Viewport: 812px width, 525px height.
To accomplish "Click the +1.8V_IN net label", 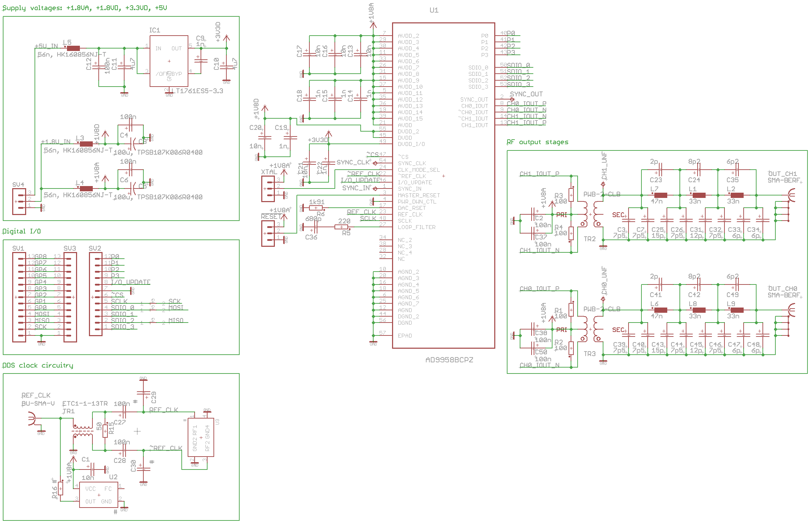I will [x=56, y=142].
